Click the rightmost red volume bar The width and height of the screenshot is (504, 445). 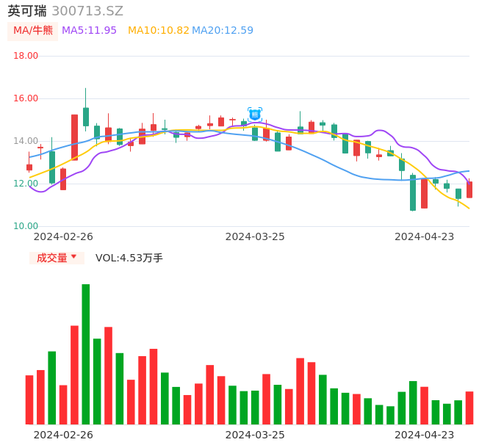tap(469, 408)
